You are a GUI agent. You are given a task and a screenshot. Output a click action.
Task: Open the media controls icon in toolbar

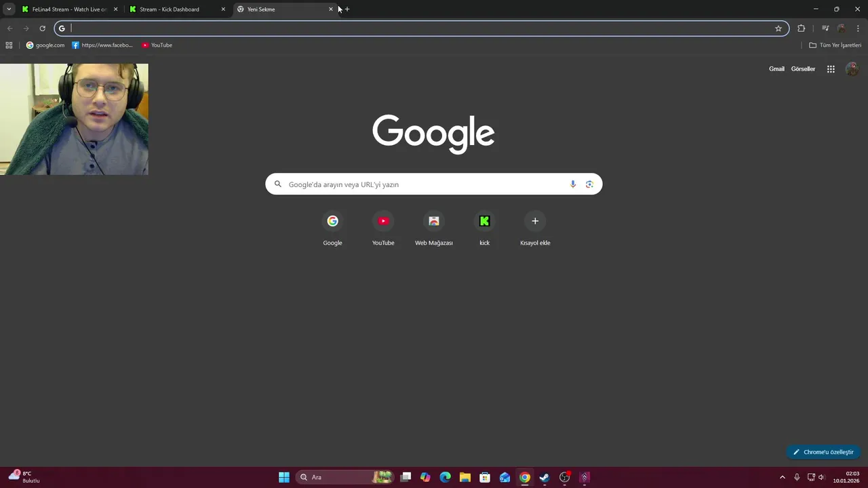click(825, 28)
